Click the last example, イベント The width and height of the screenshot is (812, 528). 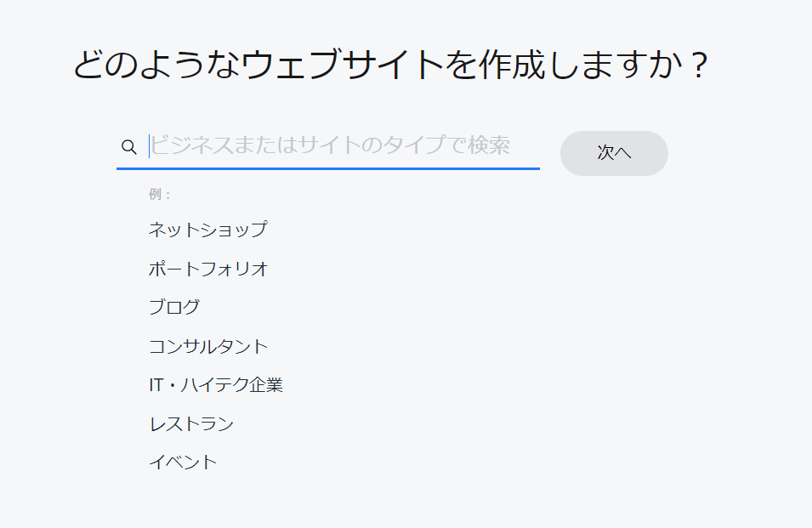[183, 463]
